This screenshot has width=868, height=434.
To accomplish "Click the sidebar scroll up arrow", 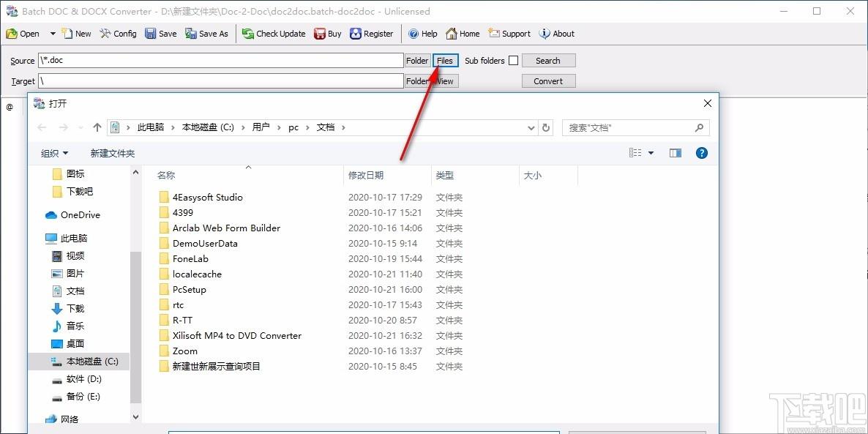I will coord(136,173).
